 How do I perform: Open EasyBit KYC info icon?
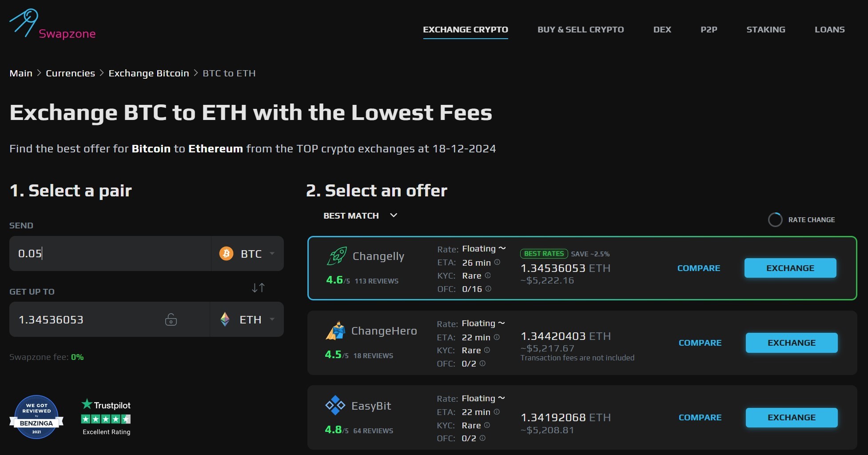[x=487, y=425]
